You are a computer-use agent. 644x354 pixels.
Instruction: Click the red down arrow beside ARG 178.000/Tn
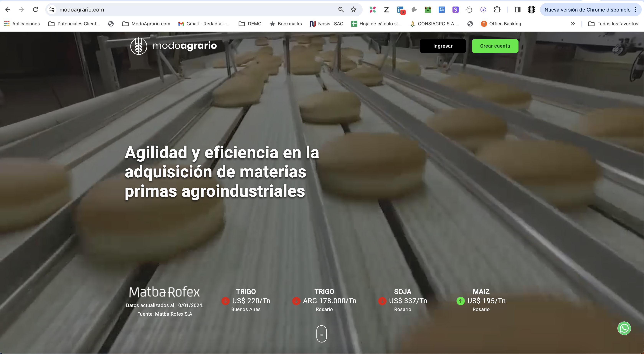[x=296, y=301]
